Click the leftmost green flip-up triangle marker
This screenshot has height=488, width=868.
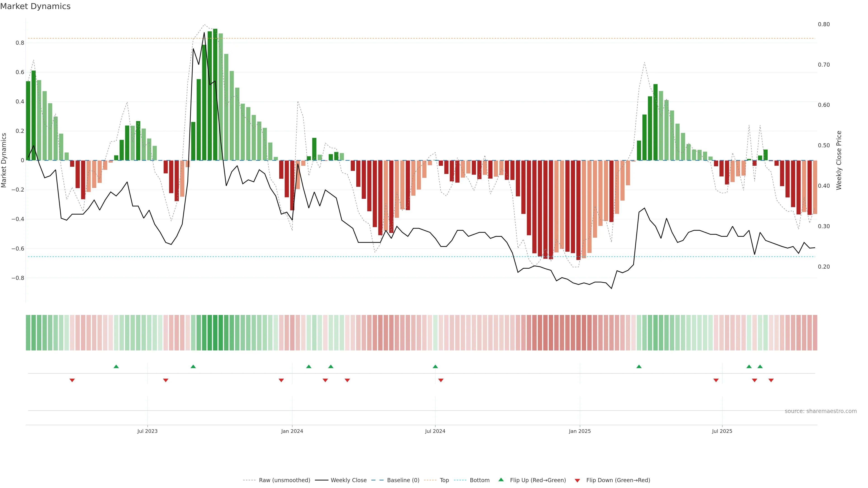pyautogui.click(x=116, y=366)
